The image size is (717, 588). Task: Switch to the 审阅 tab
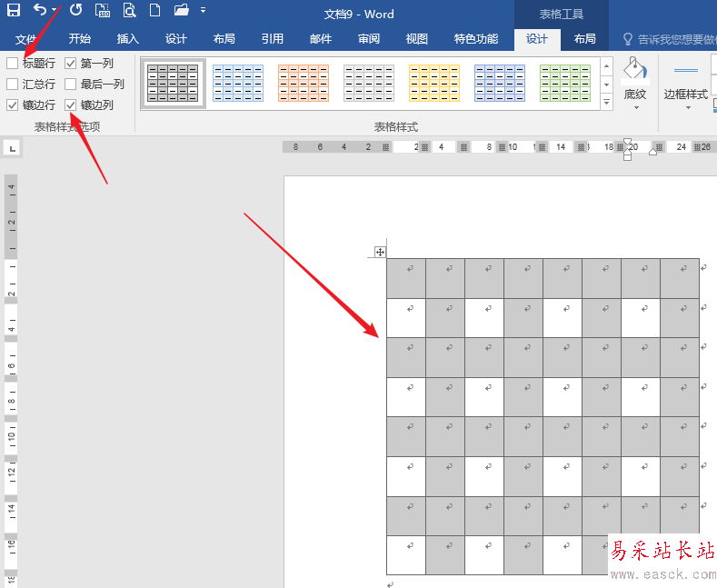(x=369, y=39)
